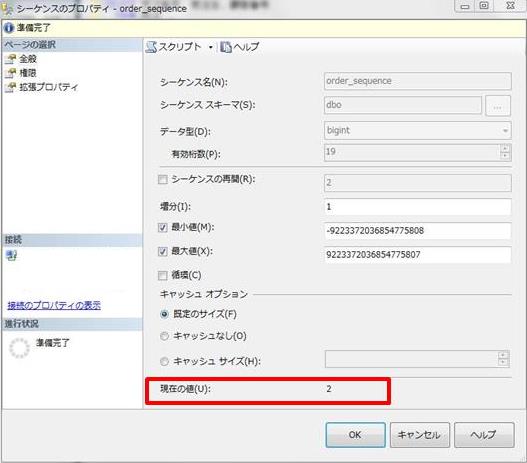This screenshot has width=527, height=463.
Task: Uncheck the 最小値 checkbox
Action: [x=163, y=227]
